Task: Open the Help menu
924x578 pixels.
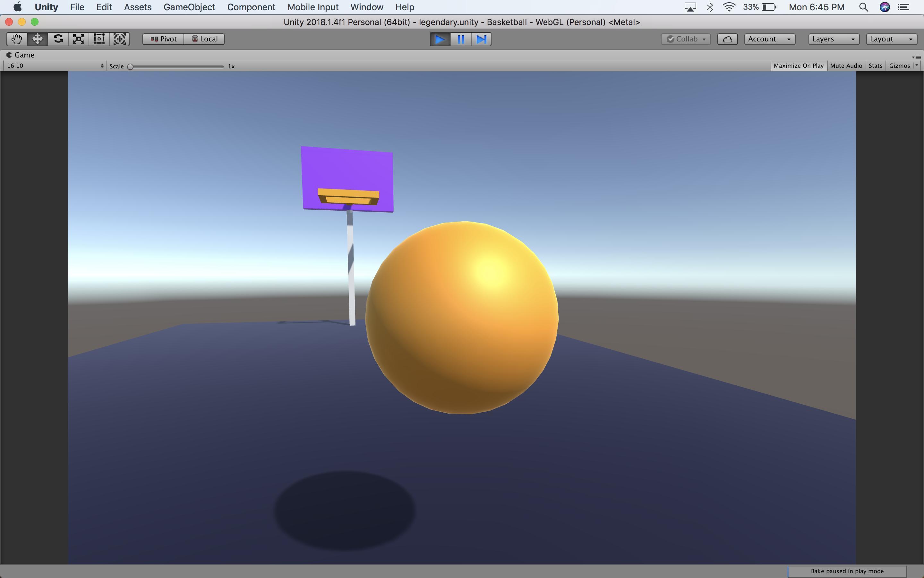Action: [404, 7]
